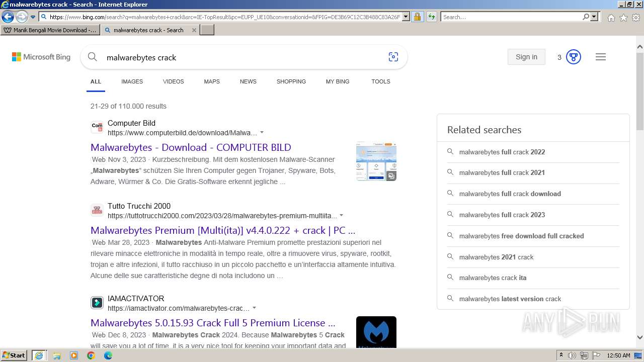The width and height of the screenshot is (644, 362).
Task: Launch Google Chrome from taskbar
Action: 91,355
